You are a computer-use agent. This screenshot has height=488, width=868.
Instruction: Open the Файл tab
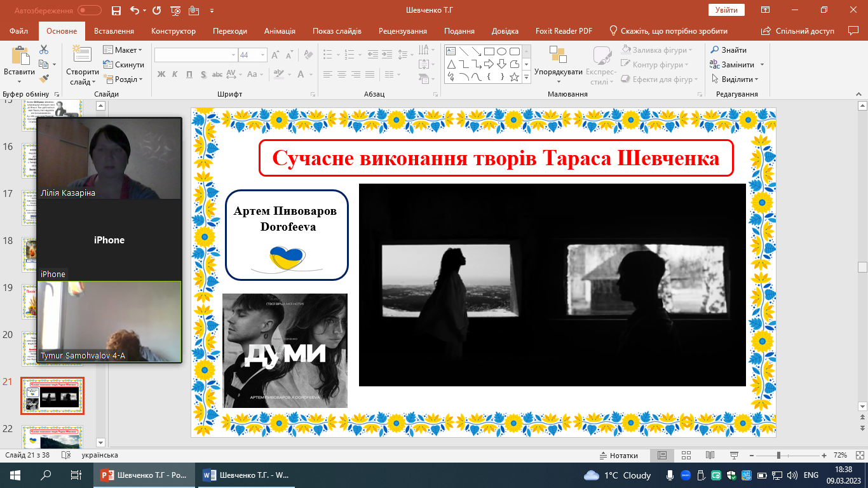tap(19, 31)
